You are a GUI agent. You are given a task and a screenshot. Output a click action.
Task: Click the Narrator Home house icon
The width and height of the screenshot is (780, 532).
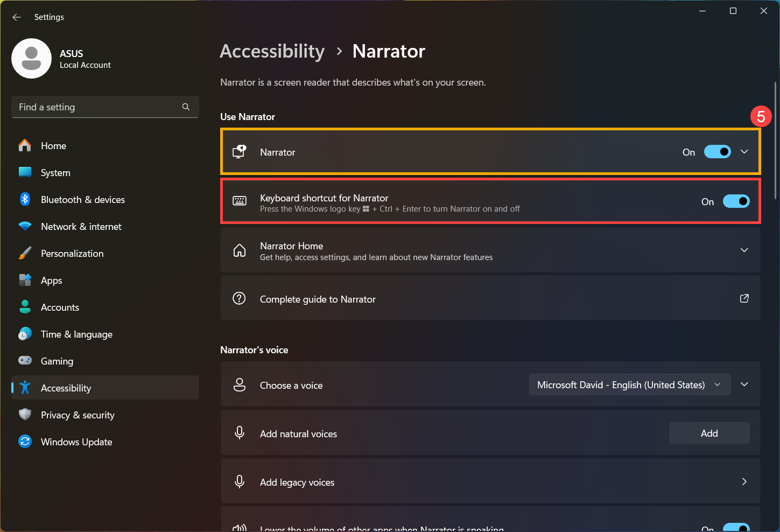tap(240, 250)
